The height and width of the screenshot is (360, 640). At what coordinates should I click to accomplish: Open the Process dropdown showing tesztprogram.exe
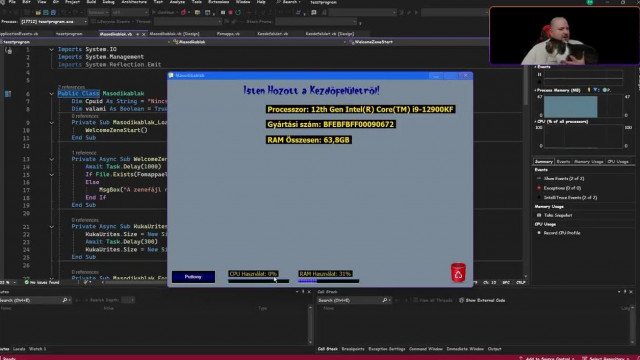tap(53, 22)
